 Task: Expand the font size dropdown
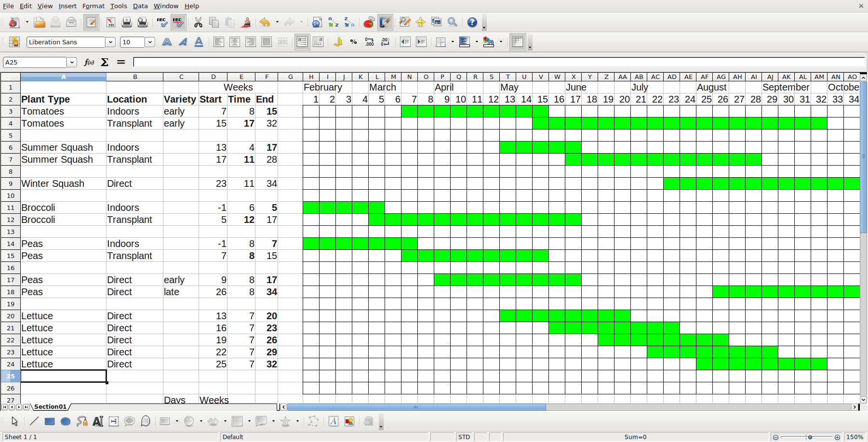[149, 42]
